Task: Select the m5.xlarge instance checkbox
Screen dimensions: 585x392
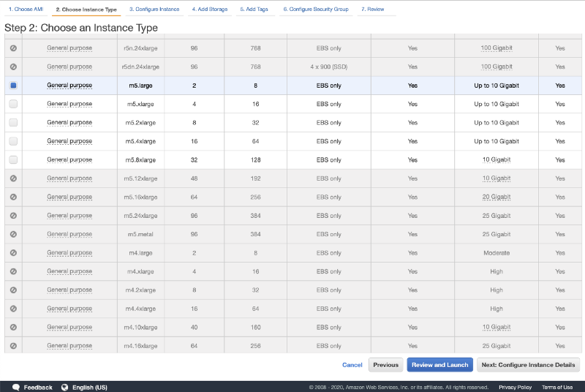Action: click(x=13, y=104)
